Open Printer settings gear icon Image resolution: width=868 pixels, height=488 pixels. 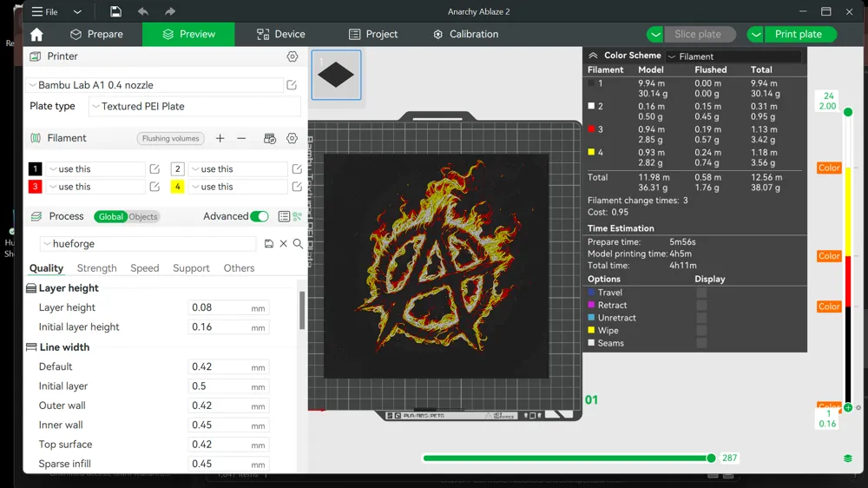pyautogui.click(x=293, y=56)
